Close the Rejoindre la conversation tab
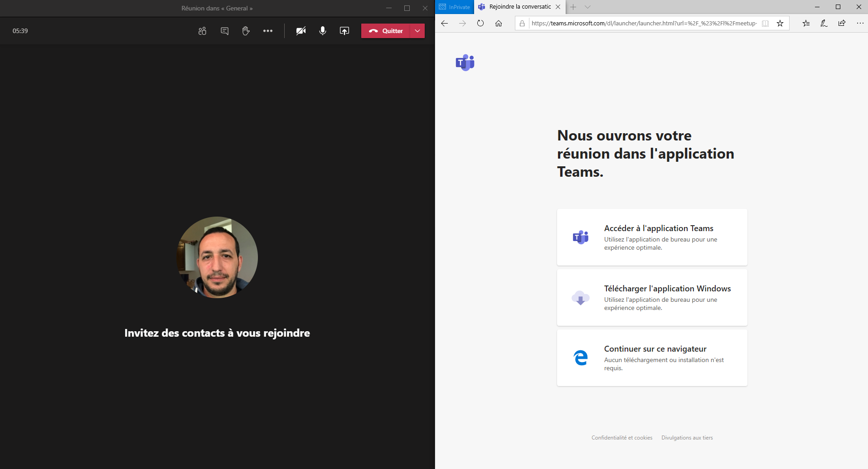The width and height of the screenshot is (868, 469). click(x=558, y=7)
